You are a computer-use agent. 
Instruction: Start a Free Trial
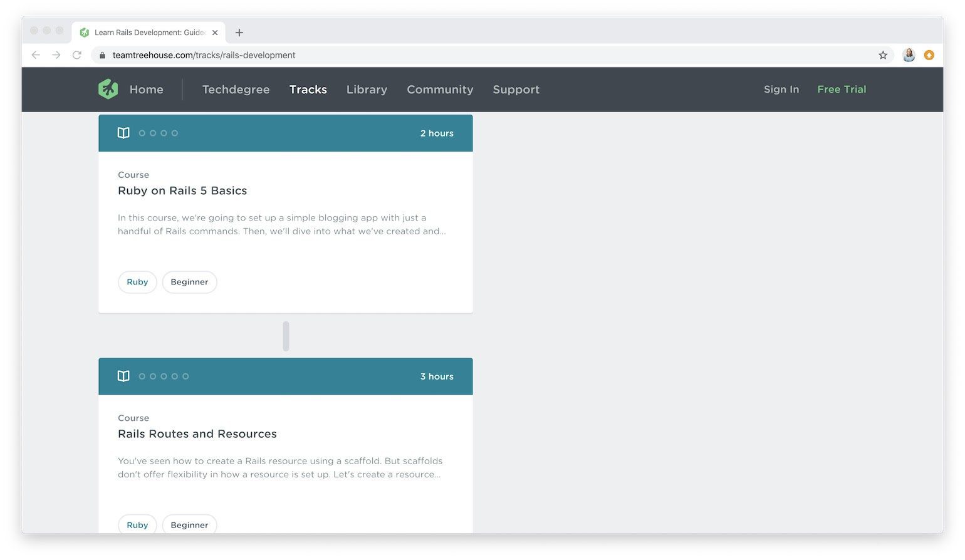842,89
